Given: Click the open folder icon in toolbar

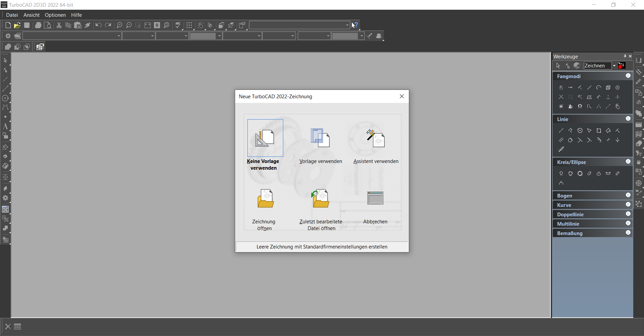Looking at the screenshot, I should click(x=17, y=25).
